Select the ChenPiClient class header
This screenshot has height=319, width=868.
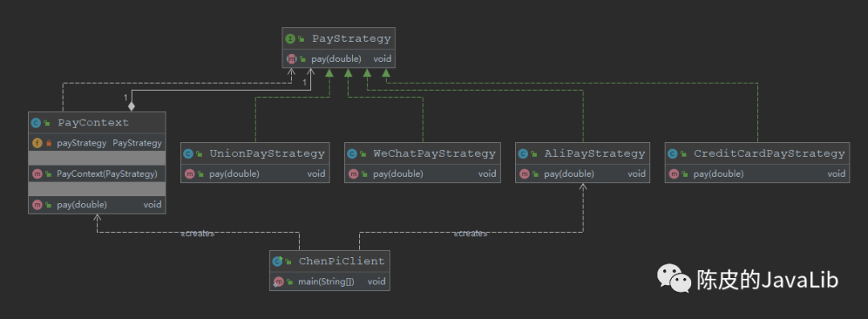pyautogui.click(x=330, y=261)
